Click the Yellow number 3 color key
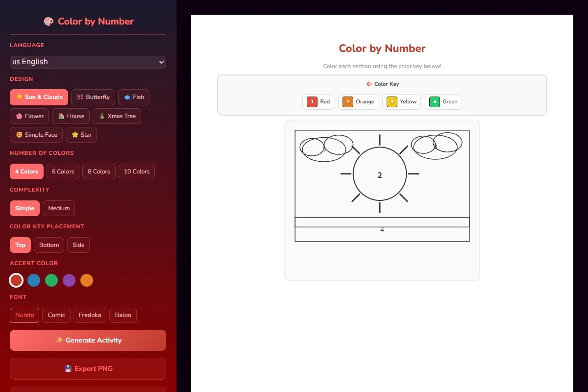Viewport: 588px width, 392px height. (401, 102)
